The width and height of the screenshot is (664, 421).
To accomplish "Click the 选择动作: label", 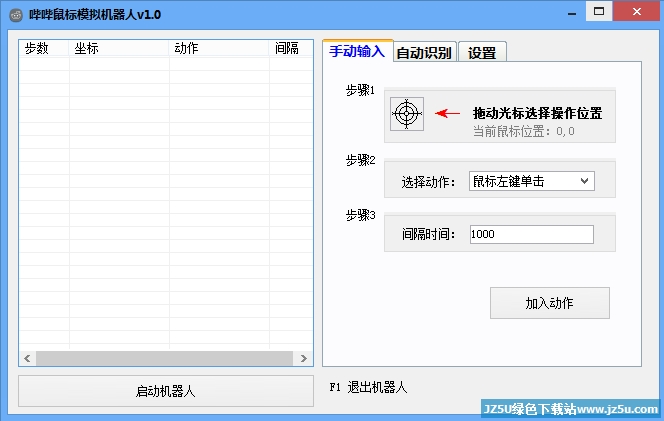I will coord(428,182).
